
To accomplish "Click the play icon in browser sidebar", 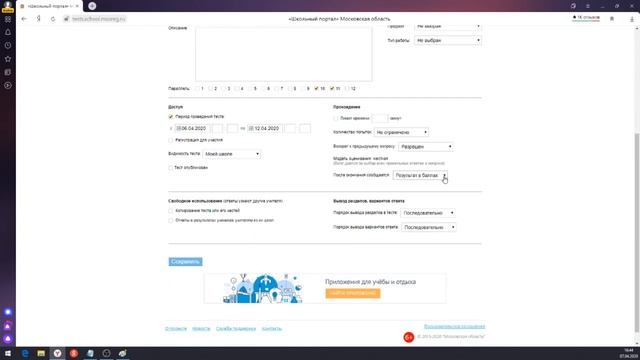I will pyautogui.click(x=8, y=85).
